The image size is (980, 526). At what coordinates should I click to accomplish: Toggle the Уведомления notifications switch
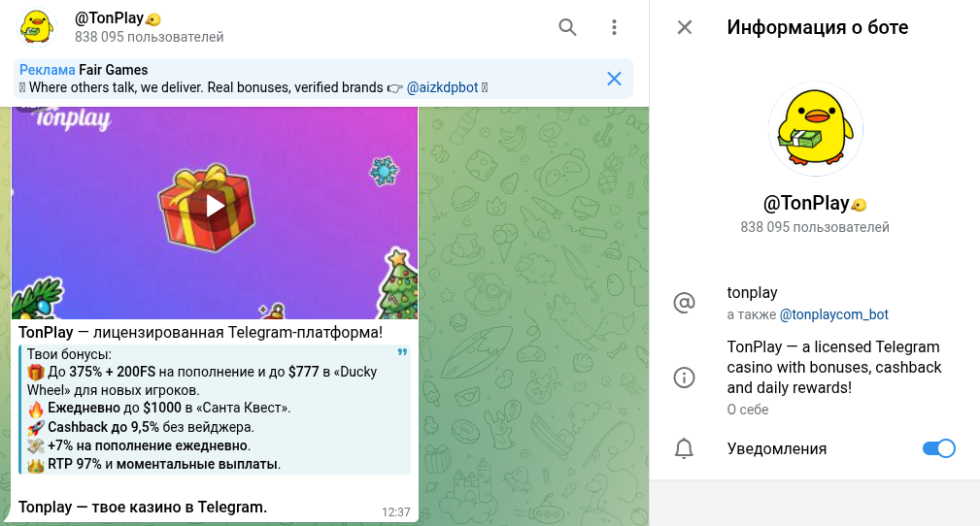click(x=938, y=448)
